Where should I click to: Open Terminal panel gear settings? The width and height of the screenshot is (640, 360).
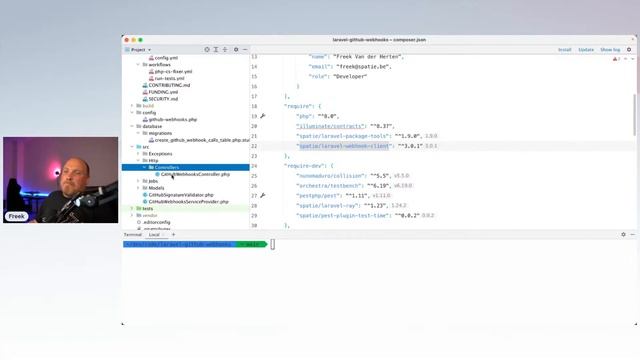click(x=623, y=234)
